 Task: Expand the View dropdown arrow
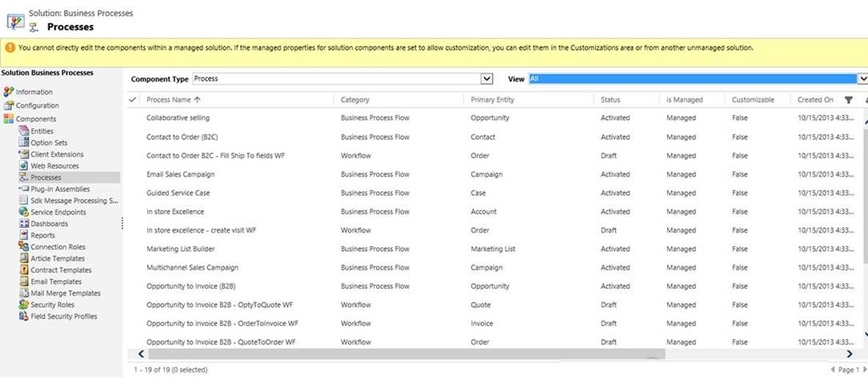[x=863, y=79]
